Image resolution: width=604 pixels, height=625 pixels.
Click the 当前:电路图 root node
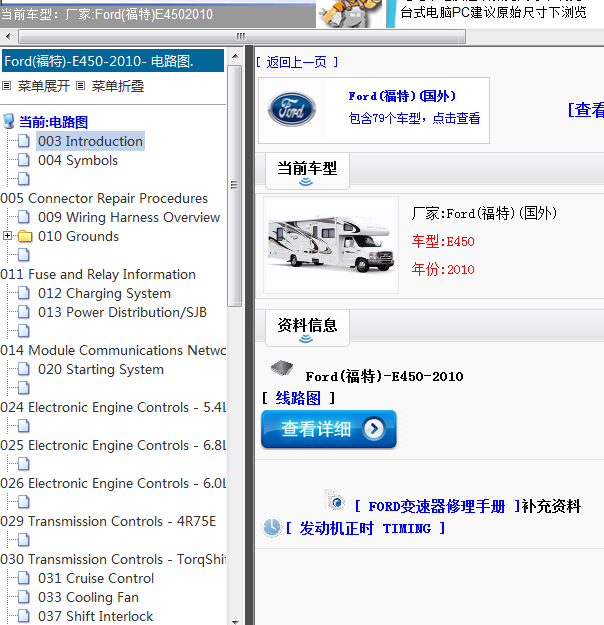coord(53,122)
